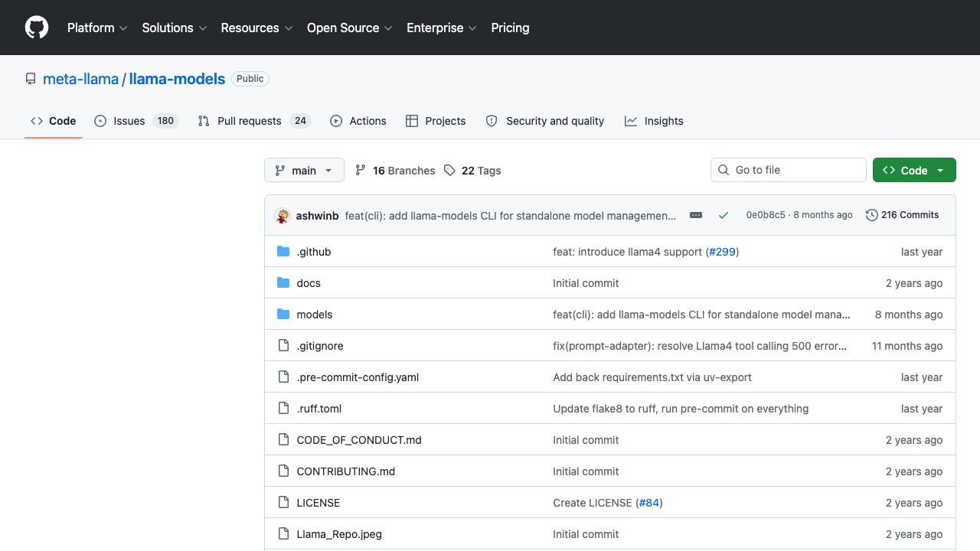
Task: Click the '11 months ago' timestamp
Action: [x=907, y=346]
